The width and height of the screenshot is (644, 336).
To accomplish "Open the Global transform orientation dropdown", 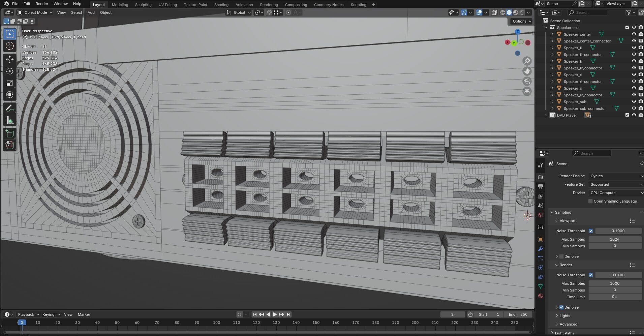I will (x=239, y=12).
